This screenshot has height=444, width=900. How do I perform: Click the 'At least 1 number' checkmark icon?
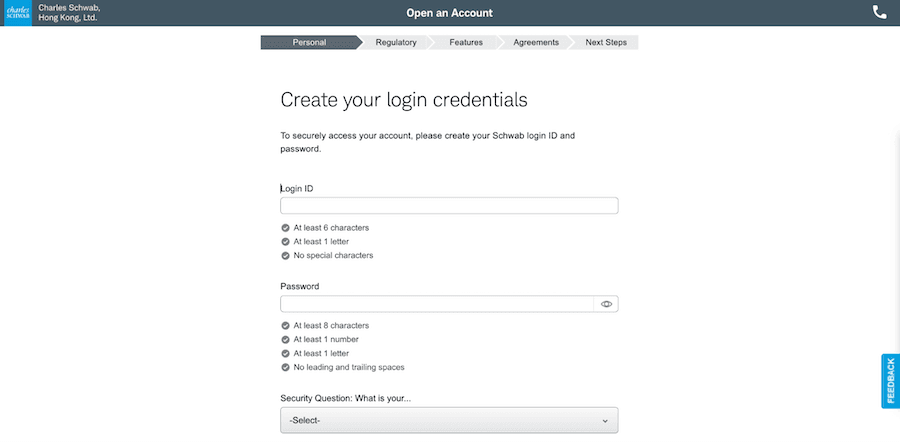click(x=286, y=340)
